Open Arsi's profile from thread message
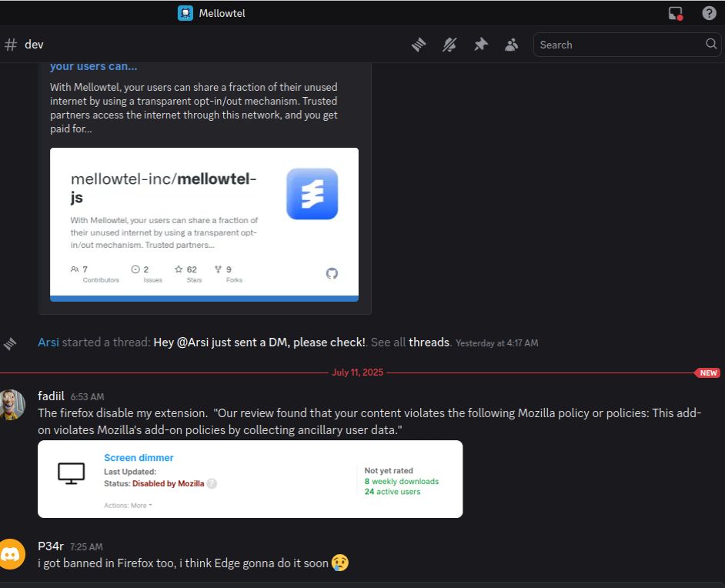Image resolution: width=725 pixels, height=588 pixels. (48, 342)
